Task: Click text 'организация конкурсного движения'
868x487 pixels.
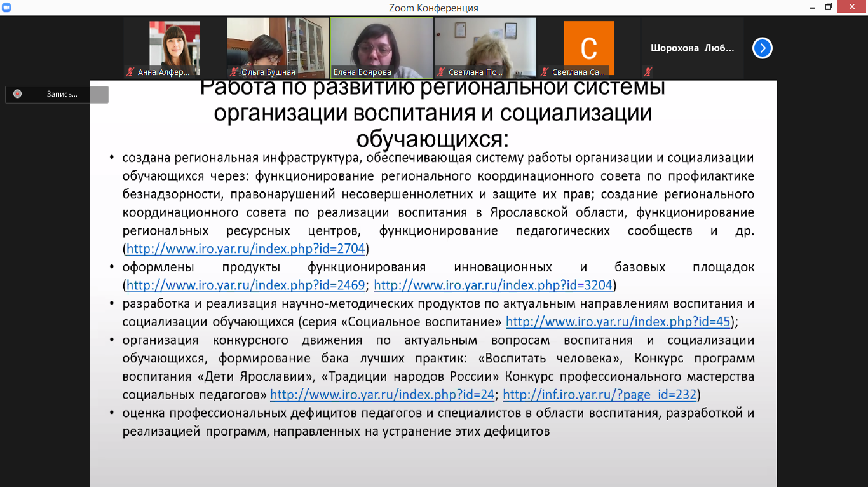Action: pyautogui.click(x=242, y=340)
